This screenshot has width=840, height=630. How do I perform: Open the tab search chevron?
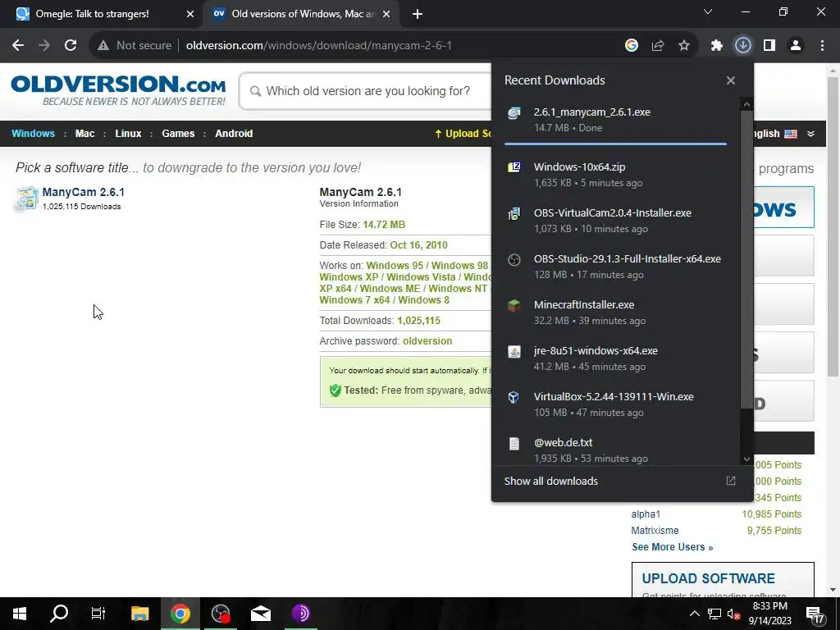708,11
